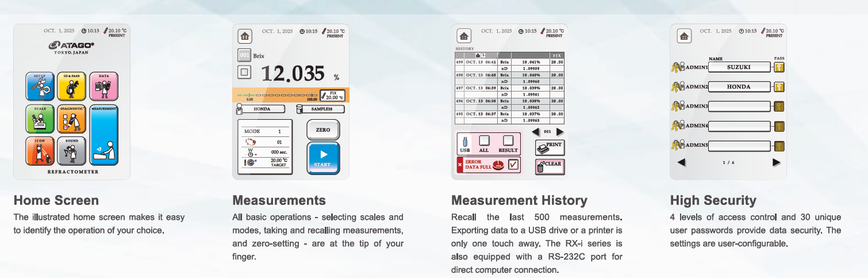Toggle the ERROR DATA FULL checkbox
The height and width of the screenshot is (278, 868).
[513, 165]
